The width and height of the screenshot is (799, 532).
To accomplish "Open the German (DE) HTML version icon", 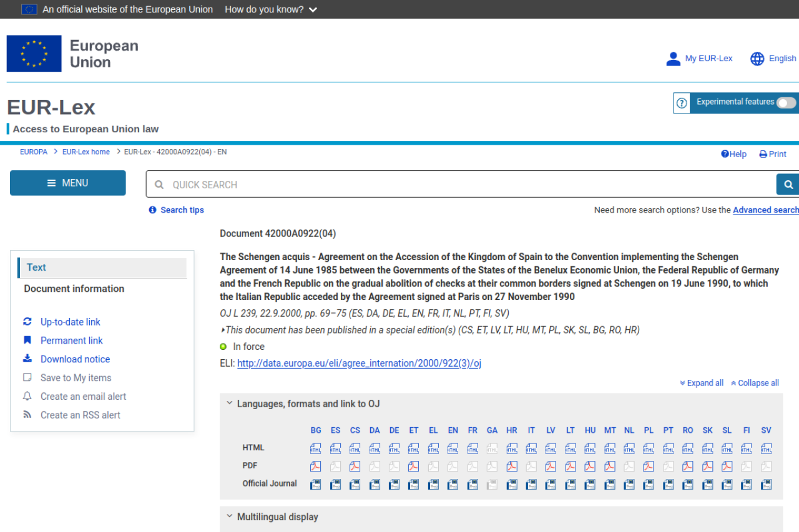I will (x=394, y=448).
